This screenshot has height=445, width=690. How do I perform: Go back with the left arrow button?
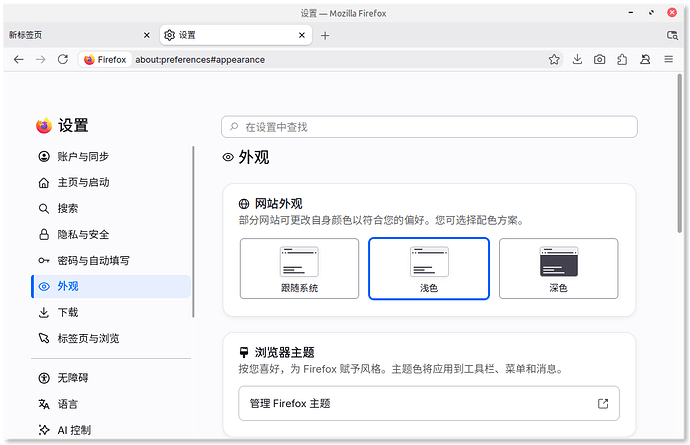coord(18,59)
